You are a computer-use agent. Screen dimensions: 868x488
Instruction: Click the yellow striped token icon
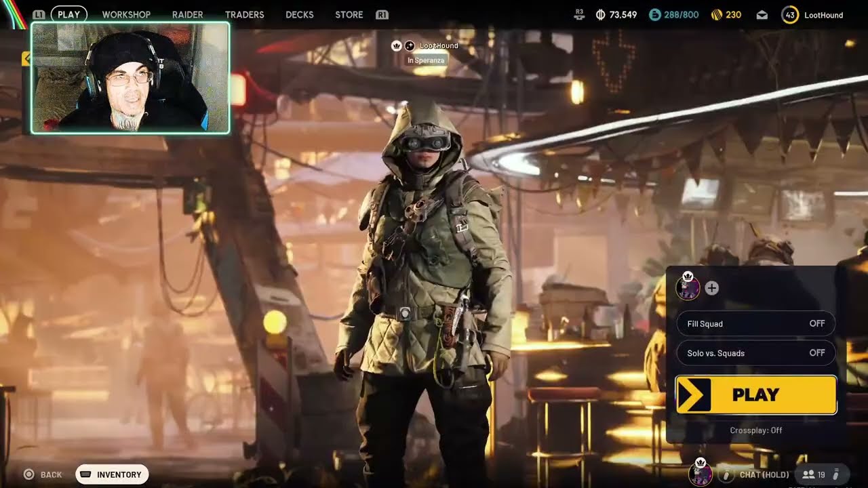pyautogui.click(x=716, y=14)
